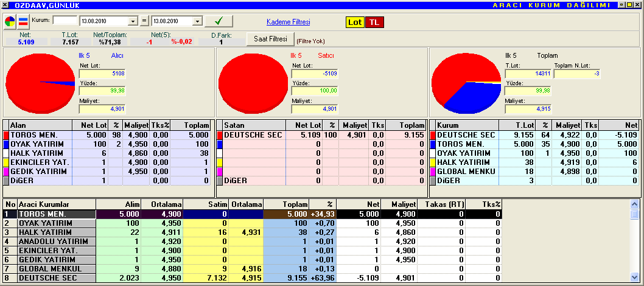Click the Kurum input field

tap(65, 21)
